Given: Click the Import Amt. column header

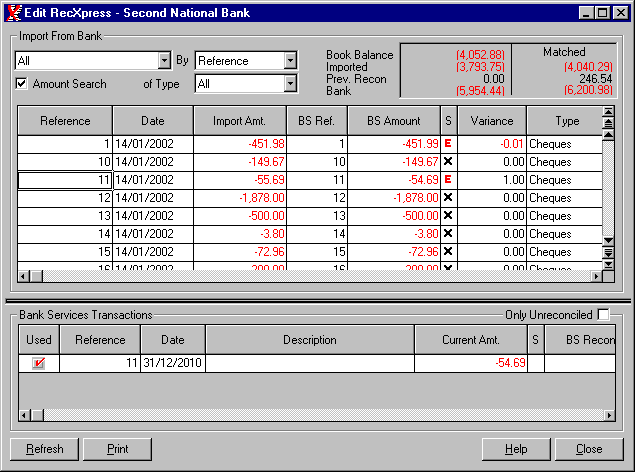Looking at the screenshot, I should pos(240,121).
